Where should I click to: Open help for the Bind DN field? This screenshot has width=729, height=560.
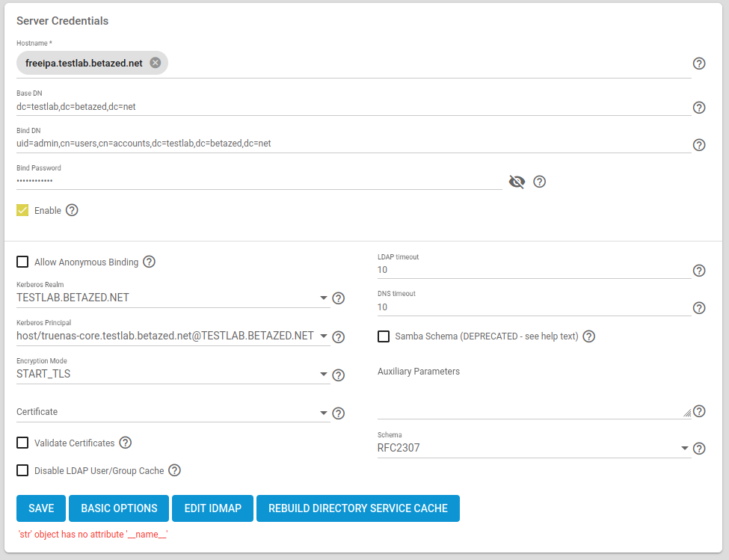click(x=699, y=145)
